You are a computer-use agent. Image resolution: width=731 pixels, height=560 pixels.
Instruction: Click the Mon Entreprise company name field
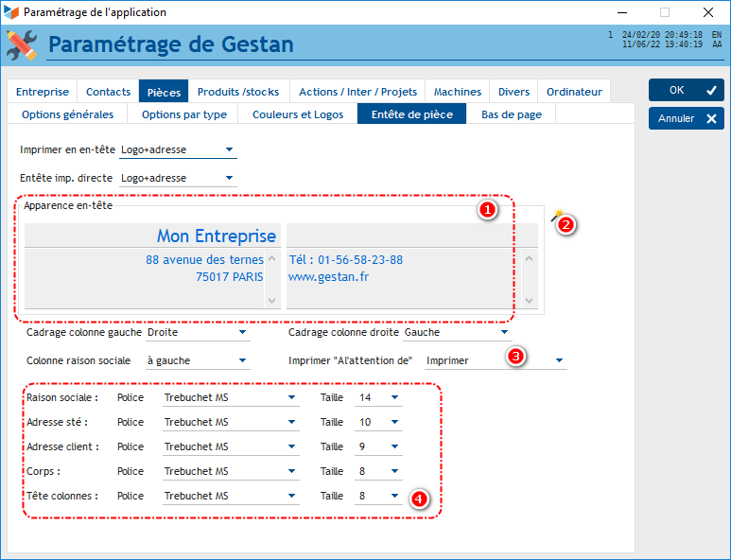coord(153,236)
